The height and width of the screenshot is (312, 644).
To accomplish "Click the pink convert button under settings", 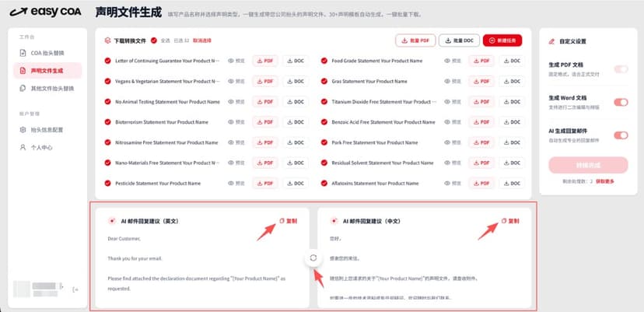I will (x=588, y=165).
